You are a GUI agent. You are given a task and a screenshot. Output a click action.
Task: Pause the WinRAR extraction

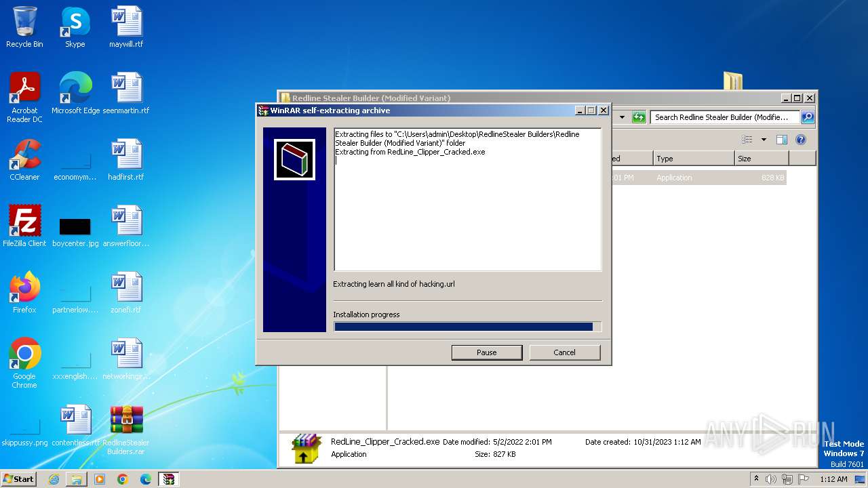click(x=487, y=352)
